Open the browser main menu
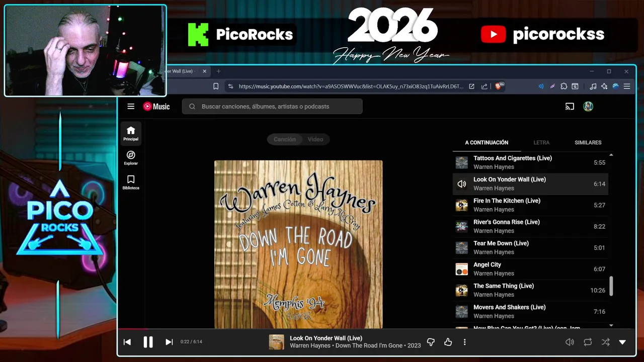The height and width of the screenshot is (362, 644). coord(627,86)
